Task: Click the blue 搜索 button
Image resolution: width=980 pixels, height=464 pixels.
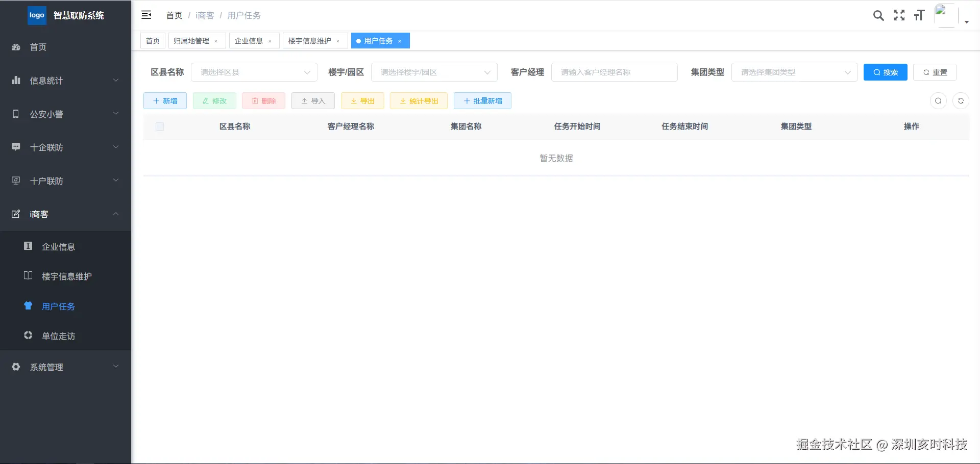Action: [x=885, y=72]
